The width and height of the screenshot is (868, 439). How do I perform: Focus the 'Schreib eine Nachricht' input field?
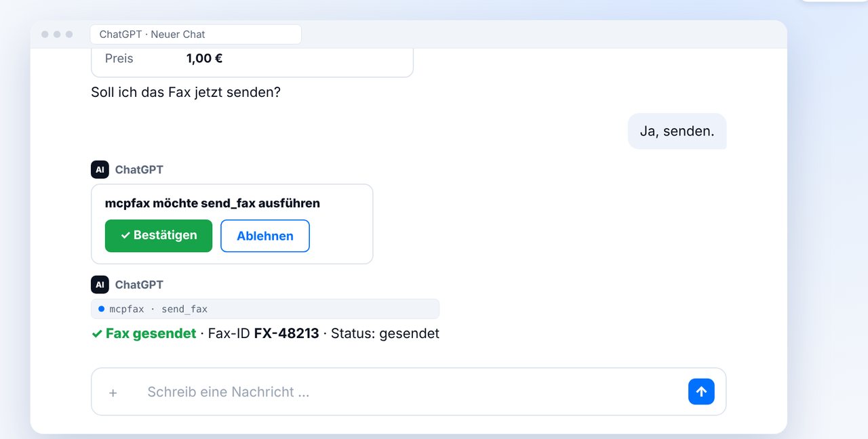408,392
